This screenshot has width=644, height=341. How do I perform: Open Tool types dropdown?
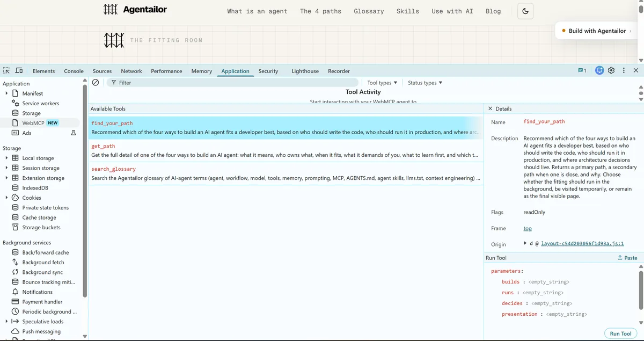click(382, 83)
